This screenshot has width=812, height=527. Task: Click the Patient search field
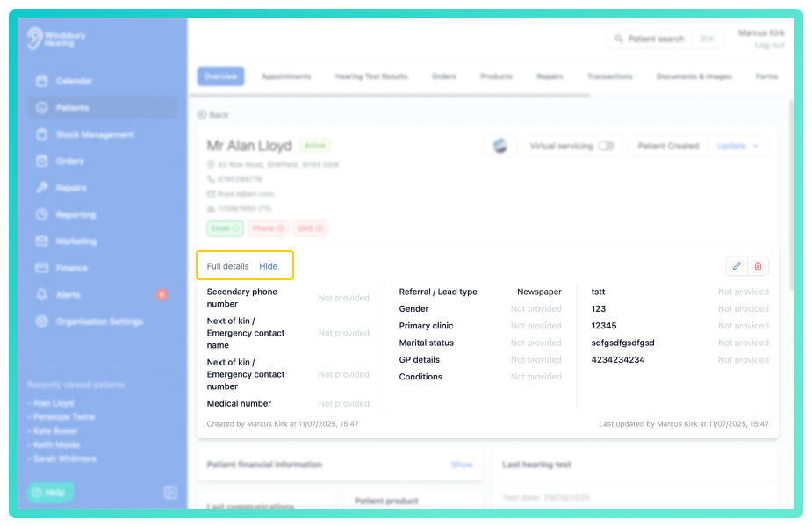664,39
